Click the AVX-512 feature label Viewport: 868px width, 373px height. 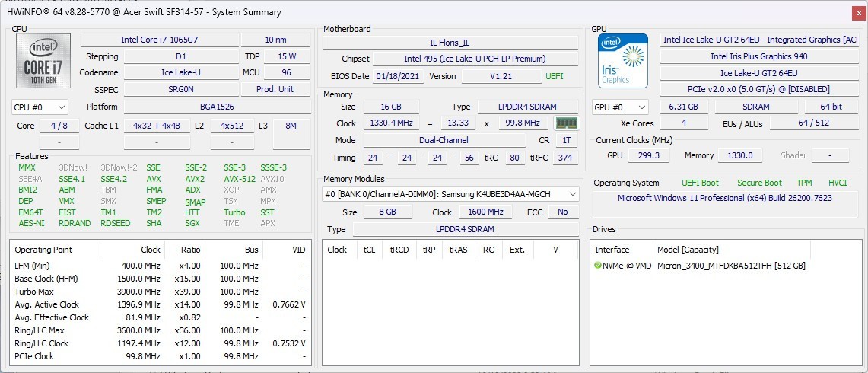coord(240,179)
